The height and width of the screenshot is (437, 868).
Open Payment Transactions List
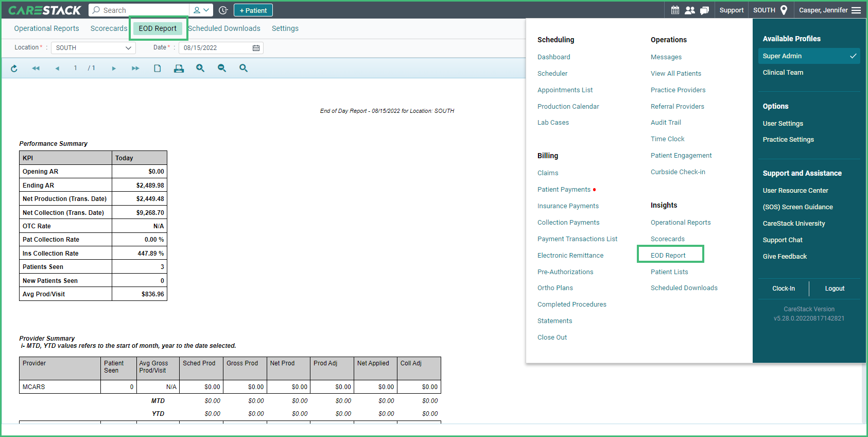pos(577,239)
